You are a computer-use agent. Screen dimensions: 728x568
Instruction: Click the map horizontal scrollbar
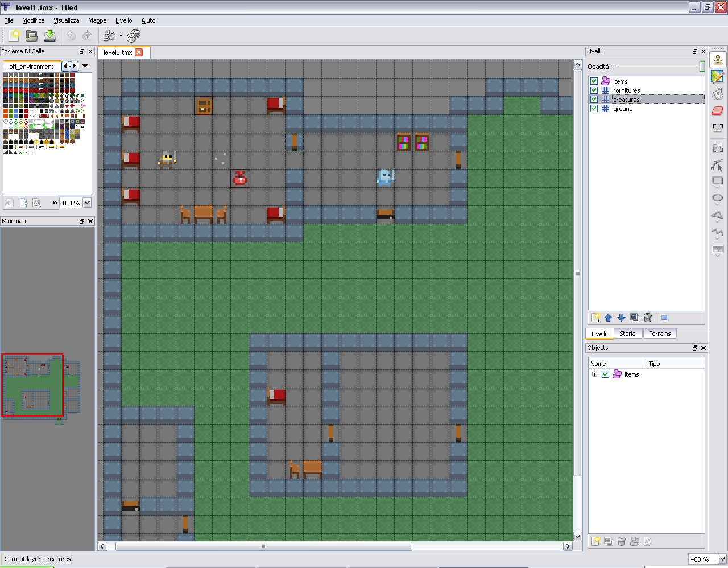263,546
